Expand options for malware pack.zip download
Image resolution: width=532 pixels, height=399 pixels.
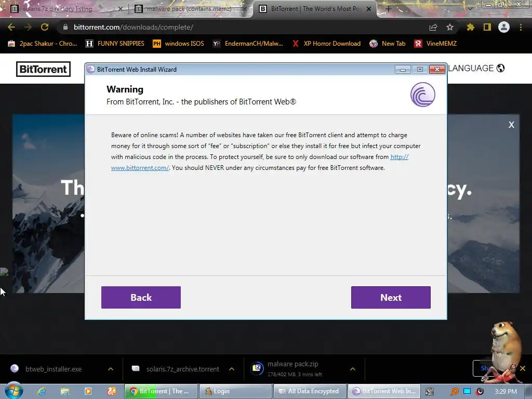coord(353,369)
